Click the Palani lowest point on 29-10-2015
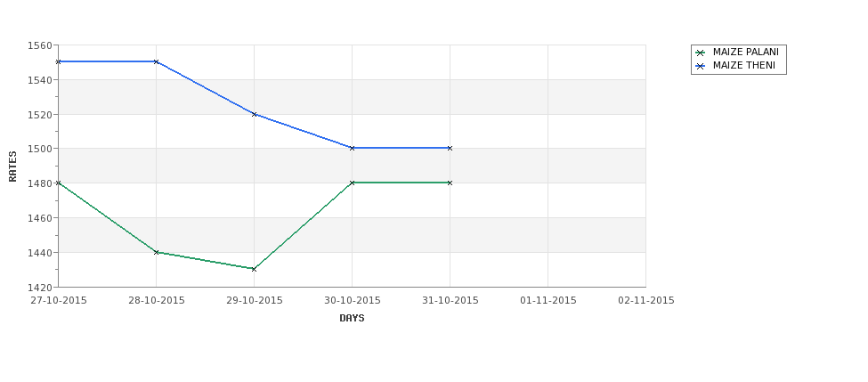 tap(254, 269)
